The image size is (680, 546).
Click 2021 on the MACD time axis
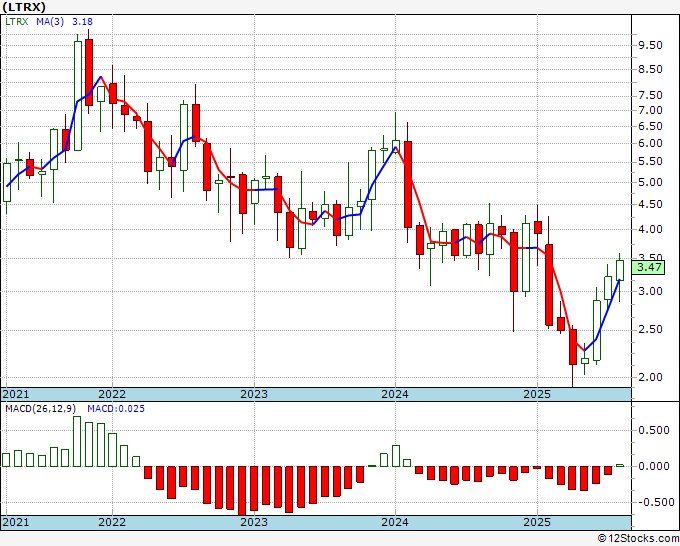click(16, 522)
